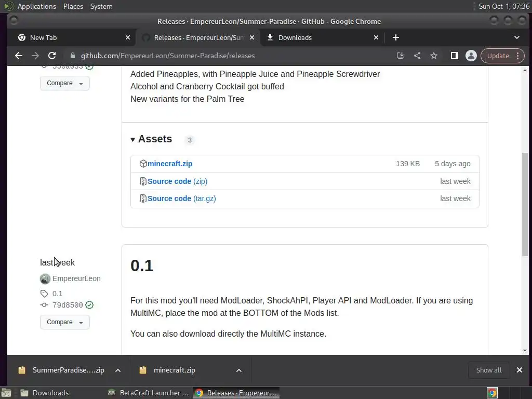
Task: Download minecraft.zip asset link
Action: tap(170, 164)
